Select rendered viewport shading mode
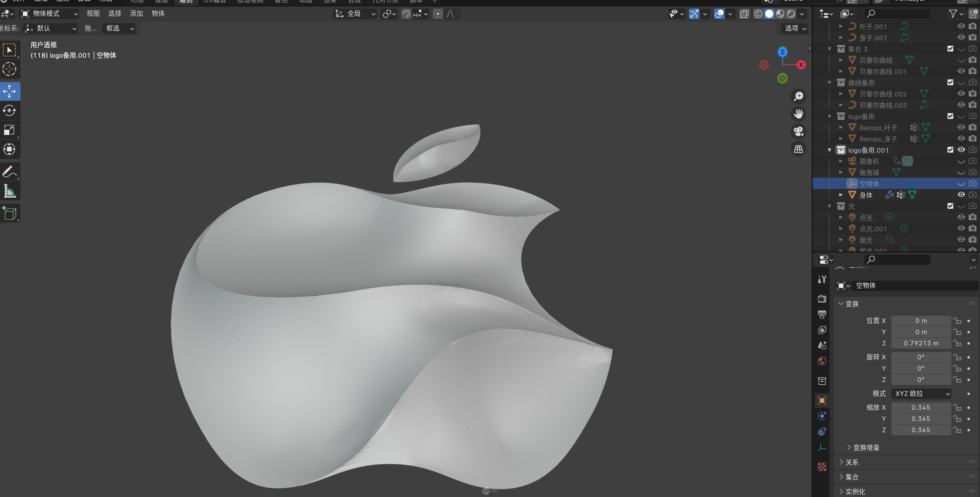Screen dimensions: 980x497 click(791, 14)
